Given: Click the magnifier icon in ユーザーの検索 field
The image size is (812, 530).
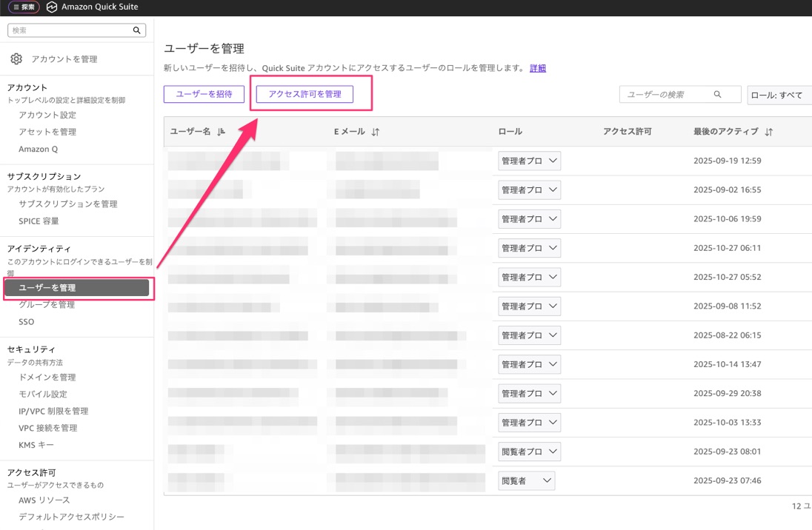Looking at the screenshot, I should tap(717, 95).
